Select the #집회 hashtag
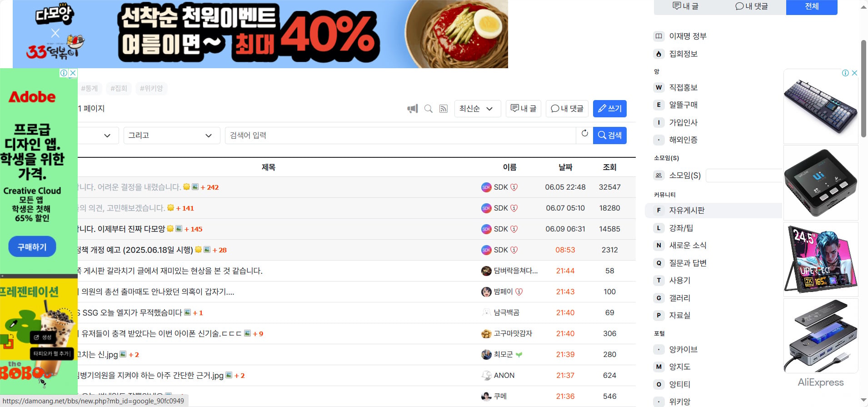 click(119, 88)
